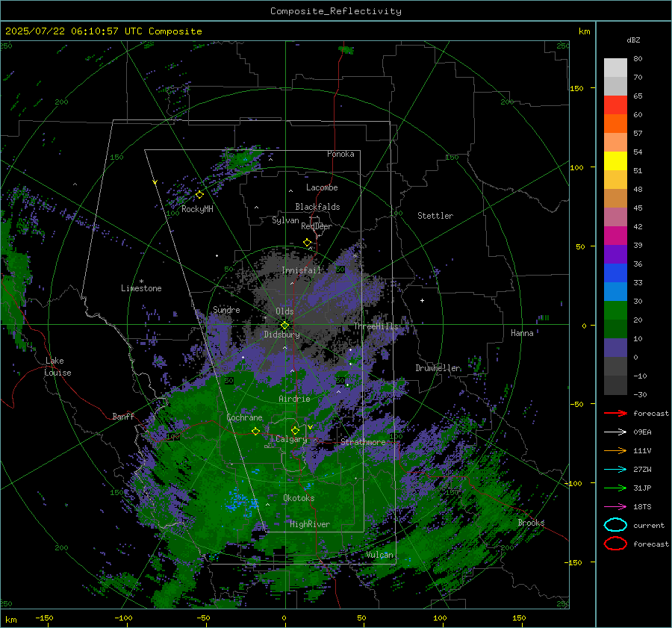Screen dimensions: 672x628
Task: Click the Stettler label on the map
Action: (x=435, y=216)
